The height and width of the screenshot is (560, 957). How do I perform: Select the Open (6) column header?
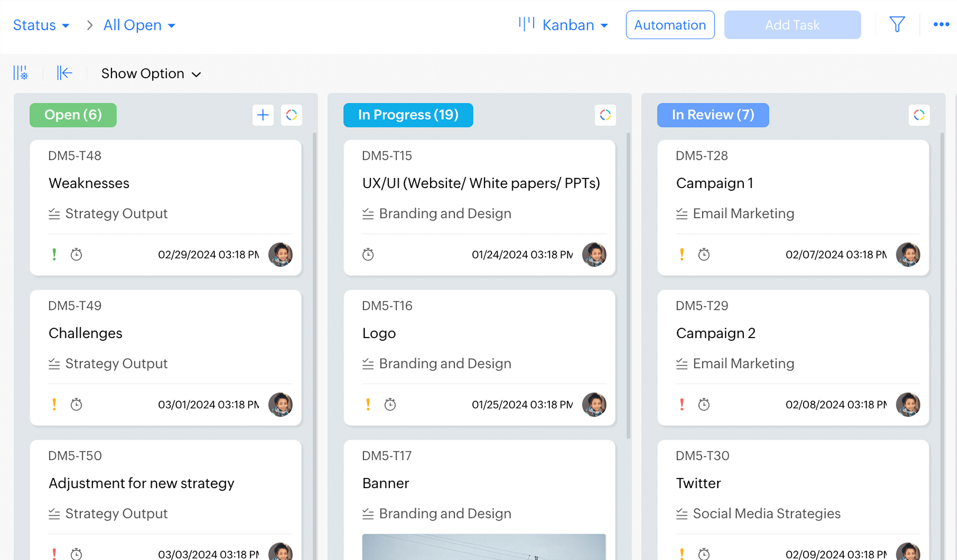(73, 115)
